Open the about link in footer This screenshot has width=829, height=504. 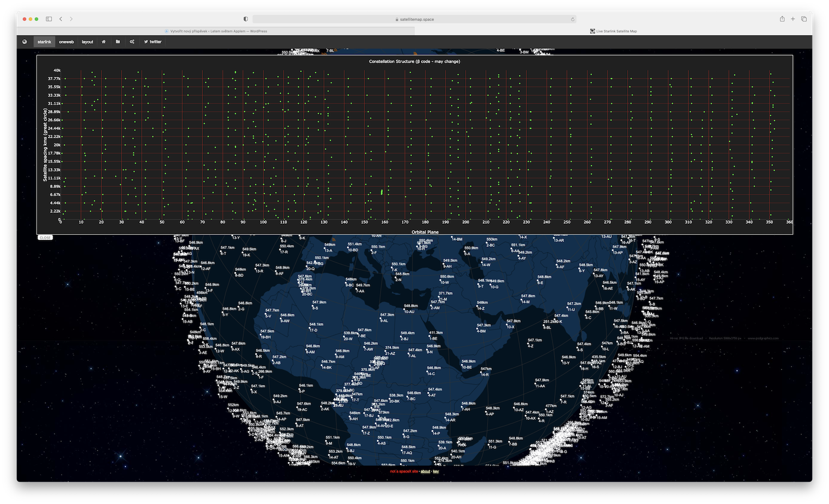425,471
